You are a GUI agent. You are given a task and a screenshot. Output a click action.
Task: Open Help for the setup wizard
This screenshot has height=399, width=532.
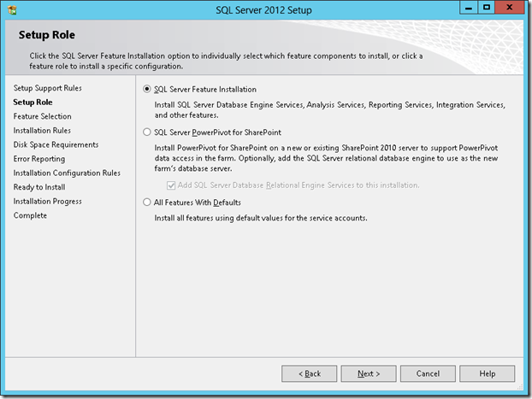[488, 373]
